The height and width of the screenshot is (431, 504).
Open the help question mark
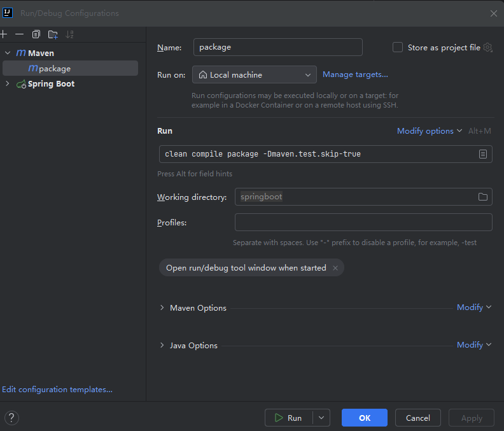click(11, 418)
